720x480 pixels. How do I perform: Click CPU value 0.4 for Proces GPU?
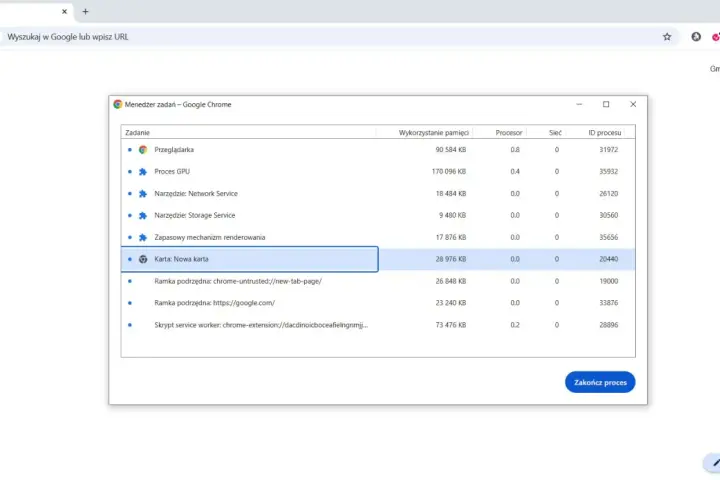(515, 172)
